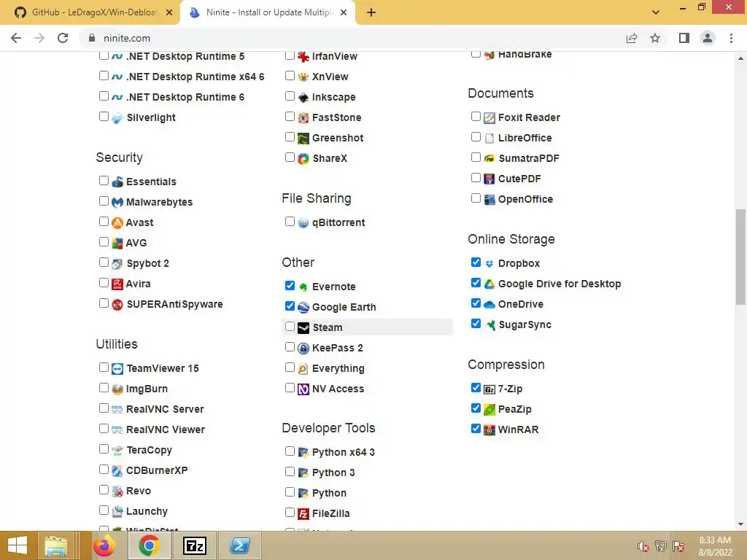Click the RealVNC Viewer label
The height and width of the screenshot is (560, 747).
[166, 430]
